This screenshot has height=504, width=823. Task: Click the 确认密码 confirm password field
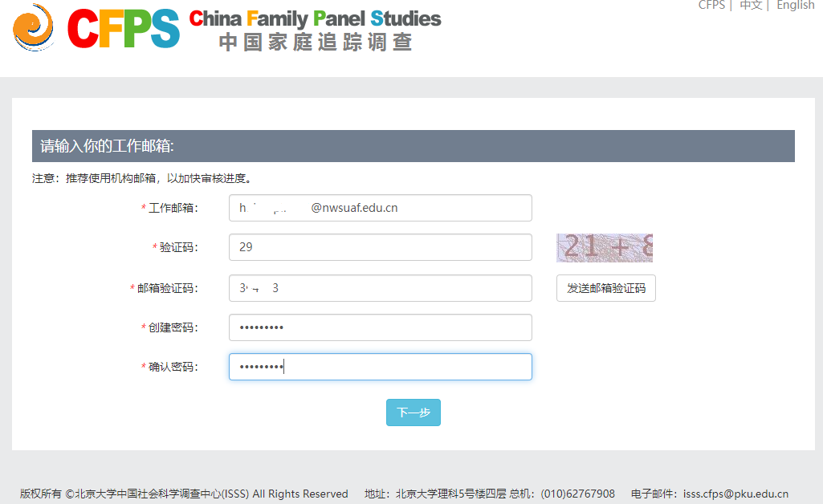pyautogui.click(x=380, y=367)
